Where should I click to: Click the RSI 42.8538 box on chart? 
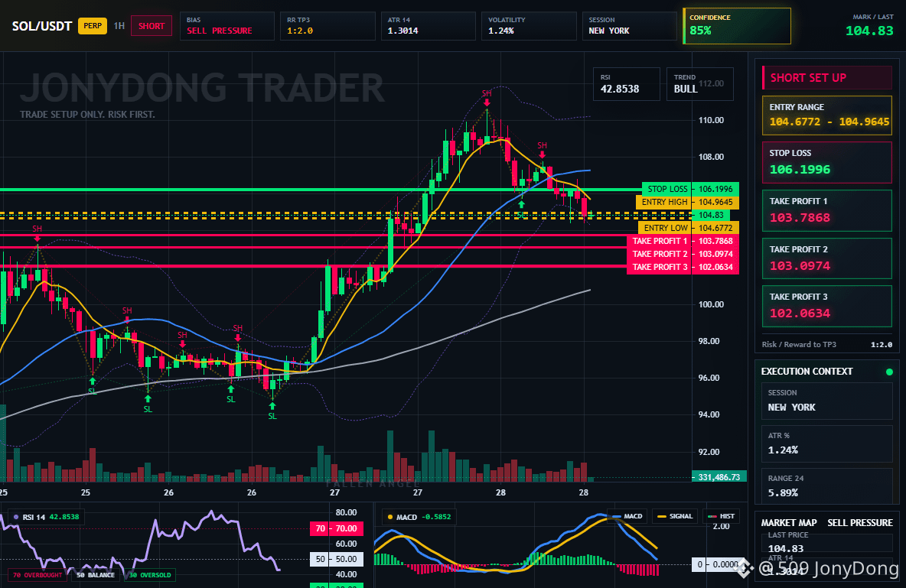(627, 84)
